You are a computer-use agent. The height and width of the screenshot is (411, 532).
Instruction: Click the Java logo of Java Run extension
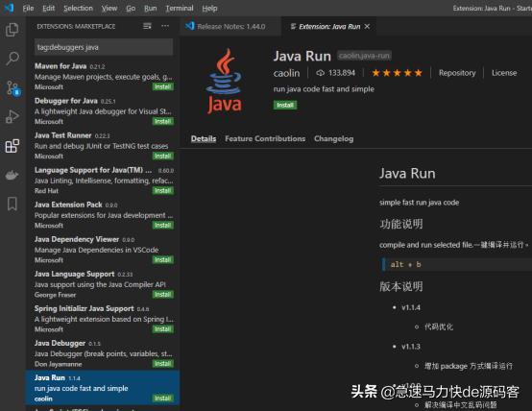224,82
